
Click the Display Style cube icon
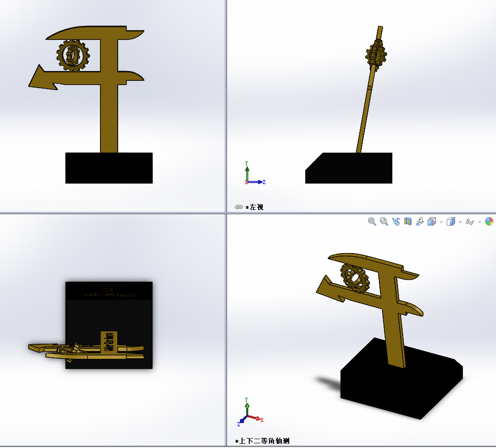[x=451, y=221]
